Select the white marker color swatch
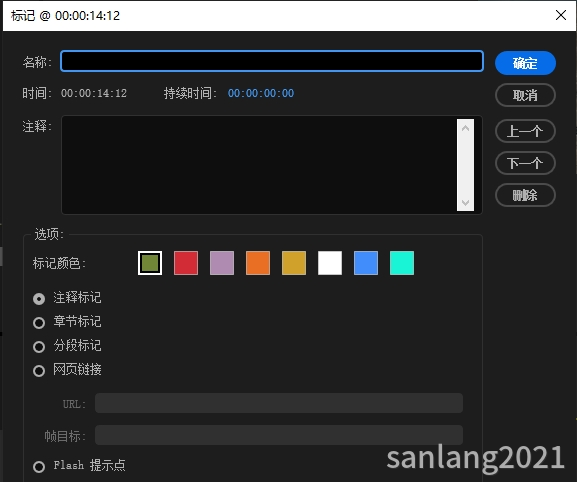 (x=330, y=263)
